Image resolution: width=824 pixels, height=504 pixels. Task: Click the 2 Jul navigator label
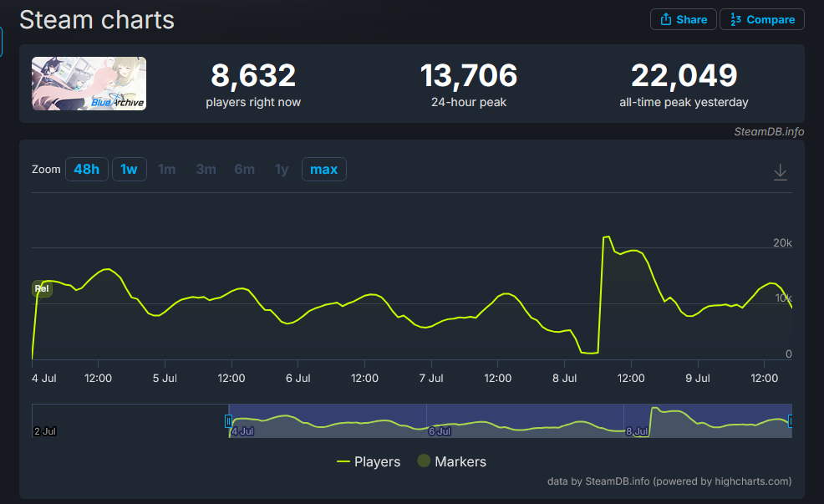point(44,431)
